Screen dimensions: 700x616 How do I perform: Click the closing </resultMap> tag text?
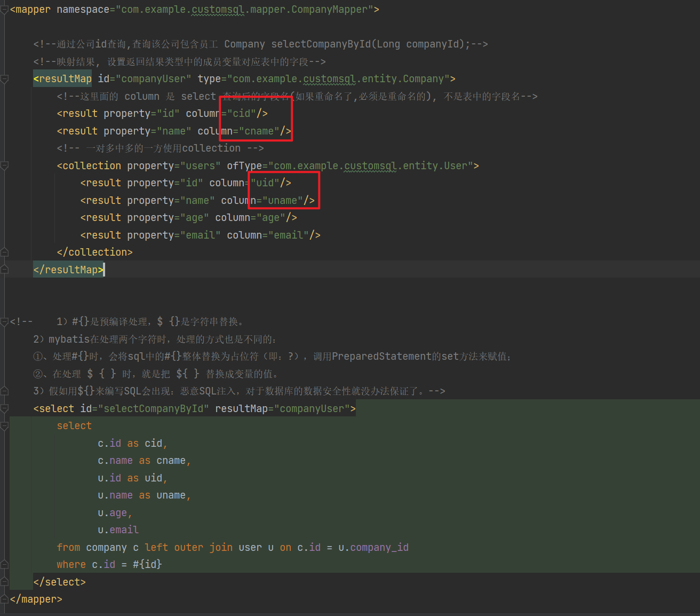tap(68, 270)
